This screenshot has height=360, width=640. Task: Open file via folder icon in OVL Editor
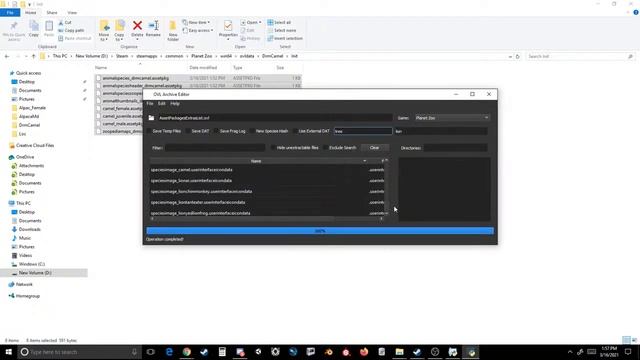coord(151,118)
